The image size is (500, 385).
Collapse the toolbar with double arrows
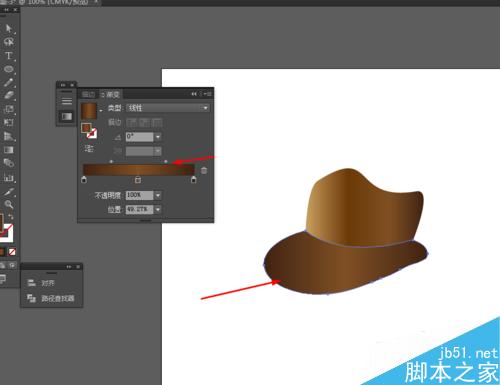tap(6, 10)
